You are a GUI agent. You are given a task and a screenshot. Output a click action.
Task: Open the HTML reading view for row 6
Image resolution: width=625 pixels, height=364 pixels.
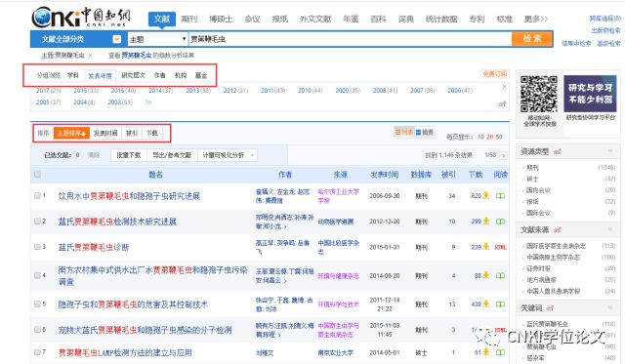pyautogui.click(x=500, y=330)
